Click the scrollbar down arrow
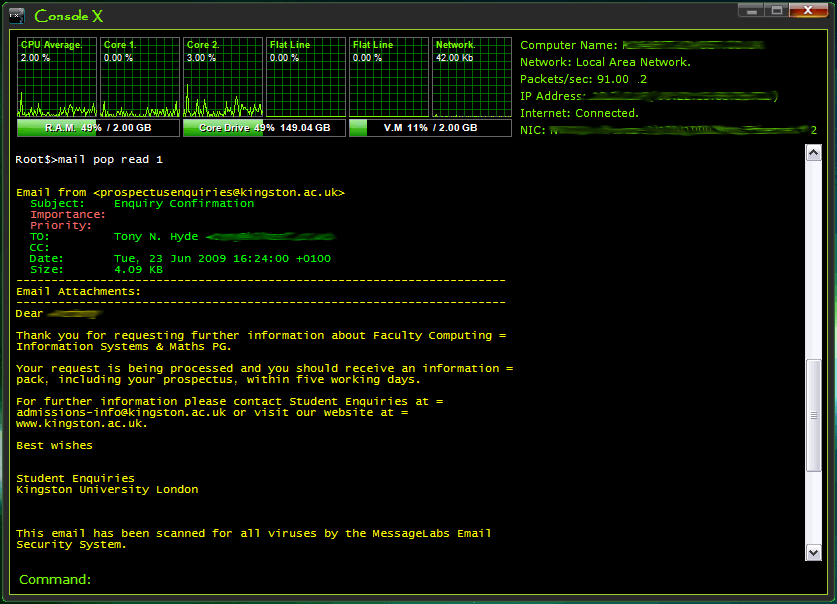Image resolution: width=837 pixels, height=604 pixels. point(813,551)
